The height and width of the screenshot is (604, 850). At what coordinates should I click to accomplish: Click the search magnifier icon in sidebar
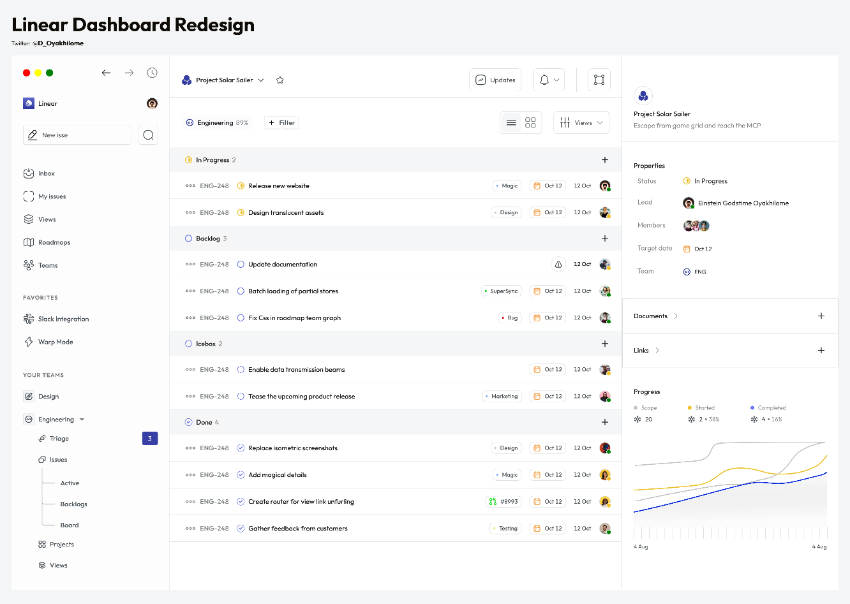coord(148,135)
